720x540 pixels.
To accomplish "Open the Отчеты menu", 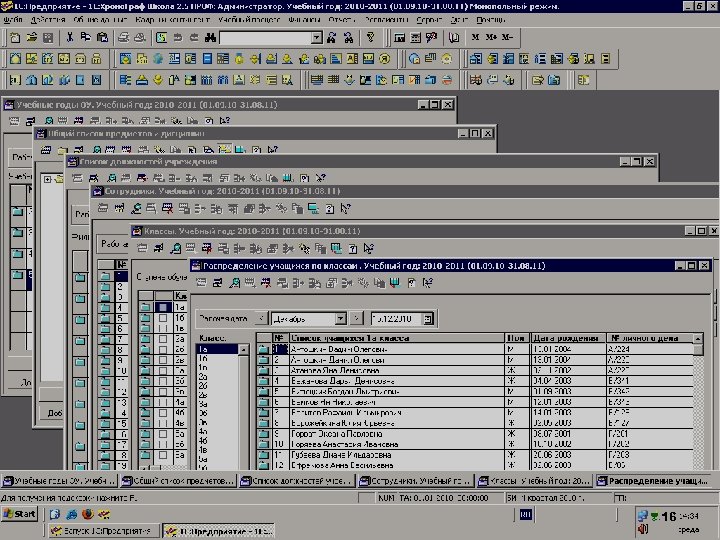I will (342, 20).
